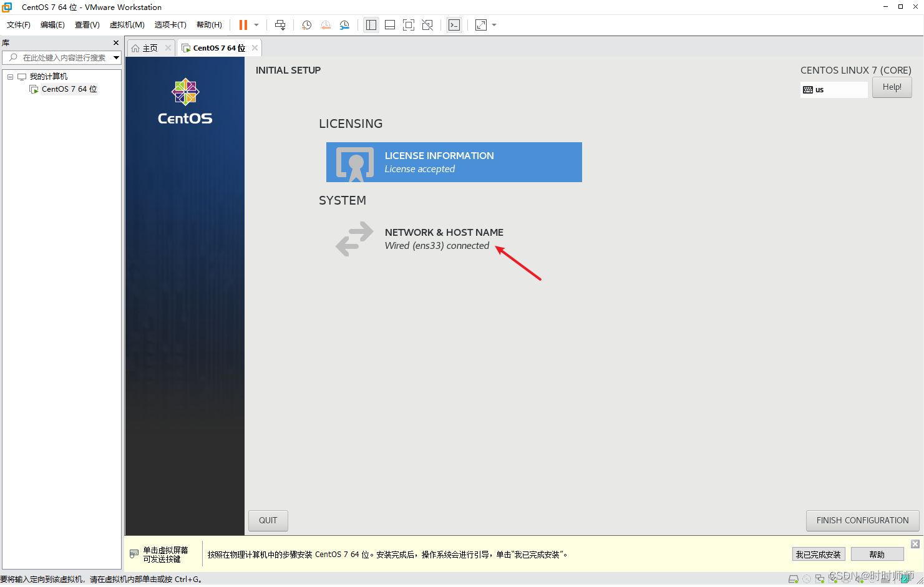Click the QUIT button

pos(268,520)
